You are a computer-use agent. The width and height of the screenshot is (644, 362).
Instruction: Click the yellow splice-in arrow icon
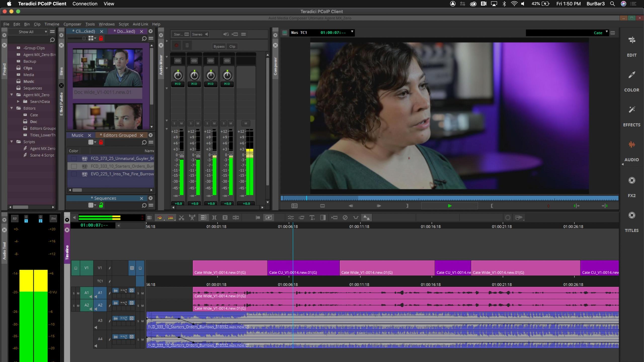pyautogui.click(x=159, y=218)
